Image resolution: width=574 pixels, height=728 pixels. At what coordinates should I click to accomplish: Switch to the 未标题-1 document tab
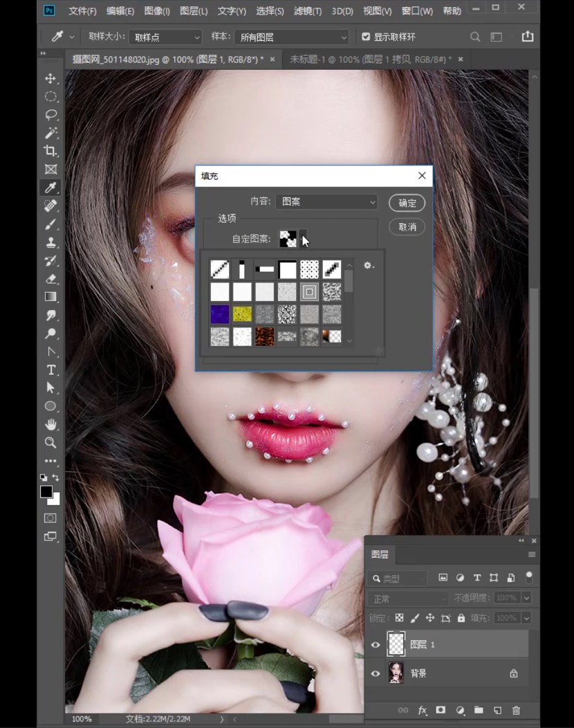(370, 60)
